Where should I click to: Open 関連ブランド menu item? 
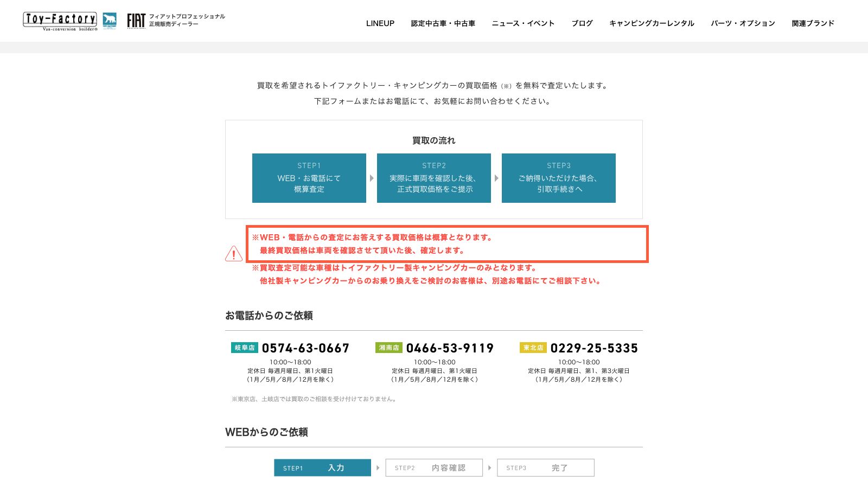point(813,23)
